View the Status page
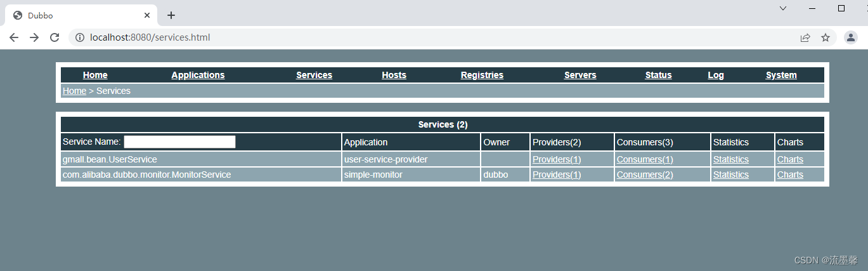The image size is (868, 271). tap(658, 75)
